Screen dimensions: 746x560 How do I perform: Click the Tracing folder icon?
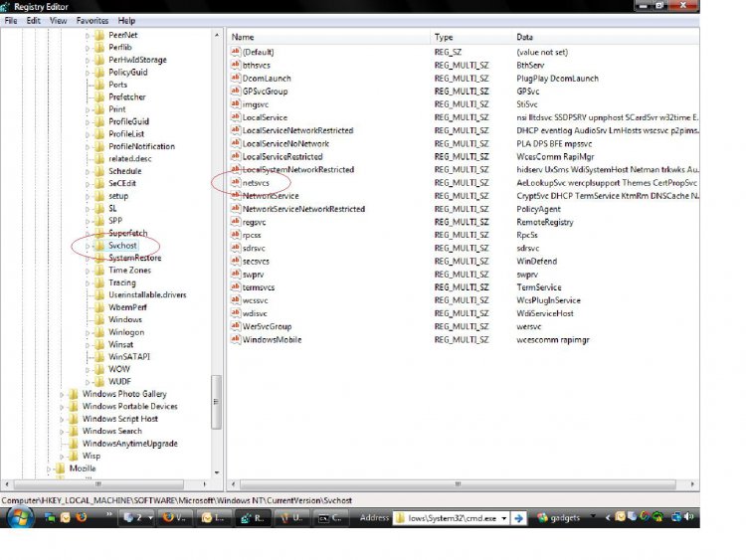[99, 282]
